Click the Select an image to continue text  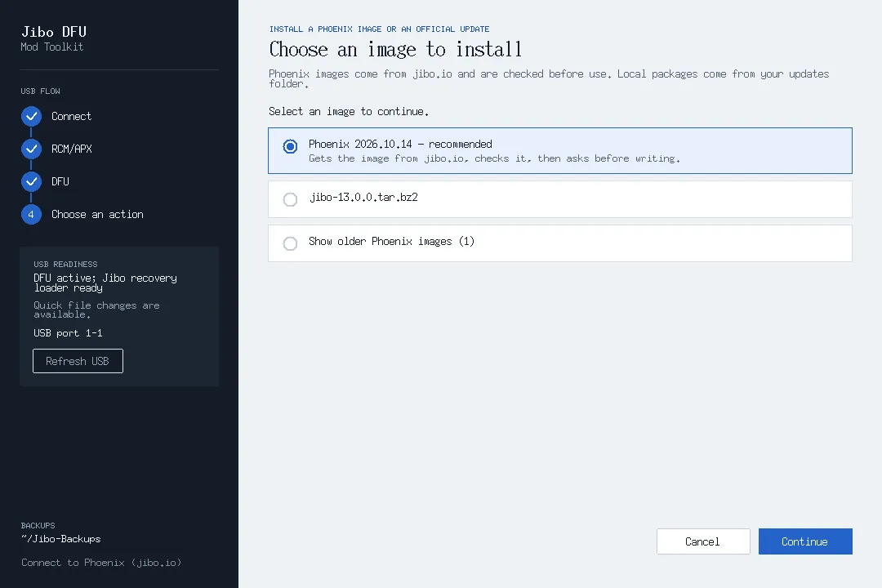(349, 111)
